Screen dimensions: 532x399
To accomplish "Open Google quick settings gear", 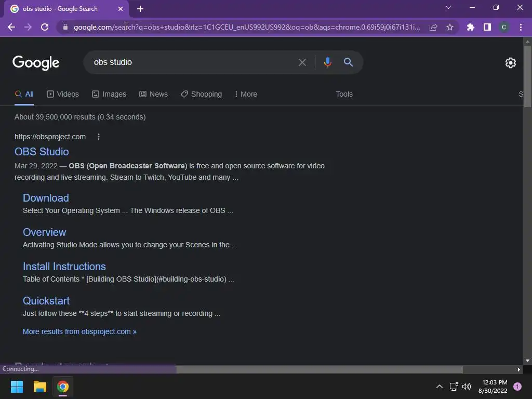I will [511, 63].
